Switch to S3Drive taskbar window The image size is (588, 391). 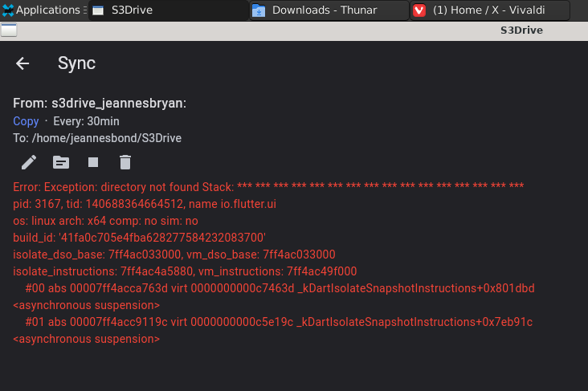click(169, 10)
